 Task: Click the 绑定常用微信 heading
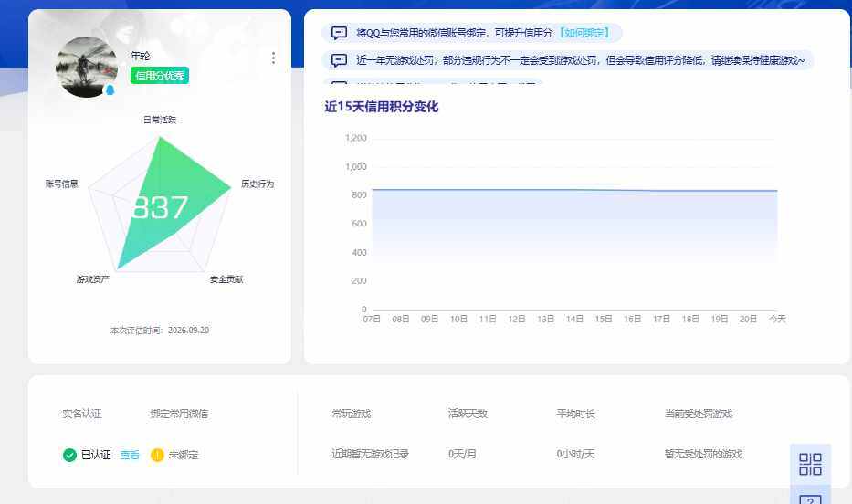point(179,414)
